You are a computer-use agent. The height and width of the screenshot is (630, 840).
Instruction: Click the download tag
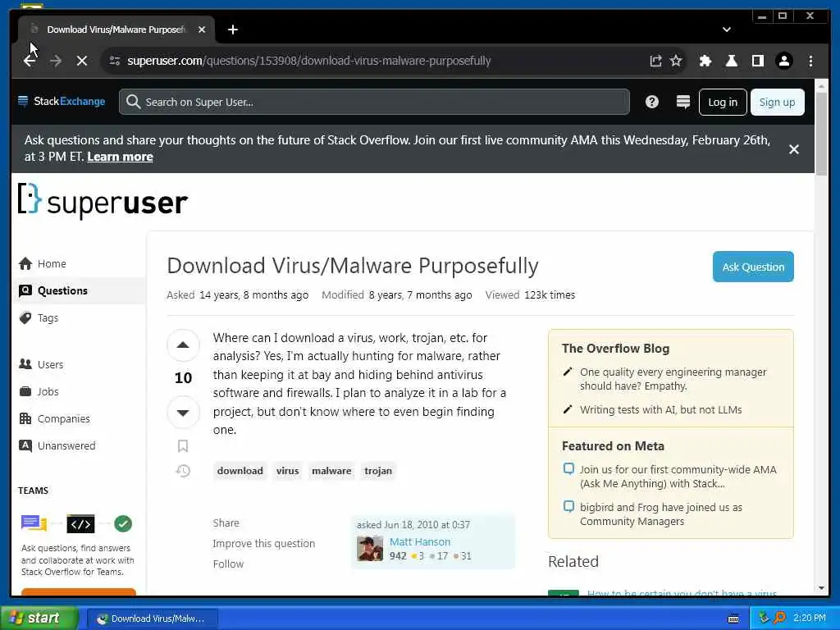click(x=240, y=471)
